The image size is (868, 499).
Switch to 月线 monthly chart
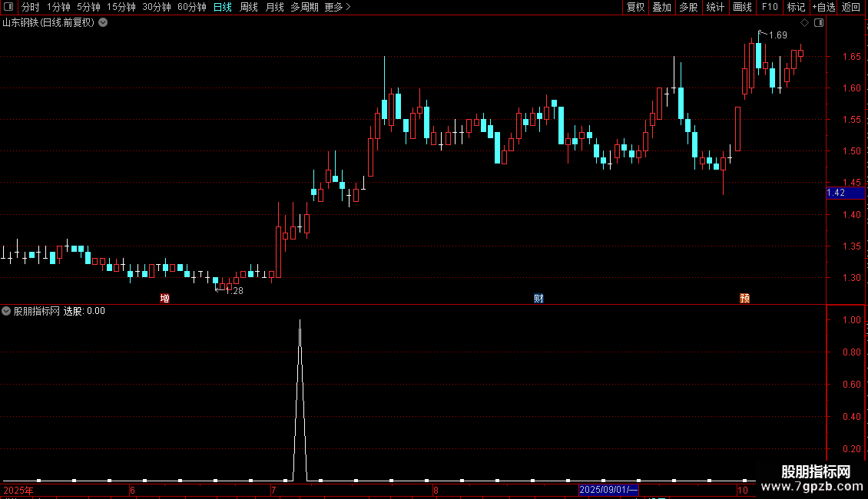tap(274, 7)
